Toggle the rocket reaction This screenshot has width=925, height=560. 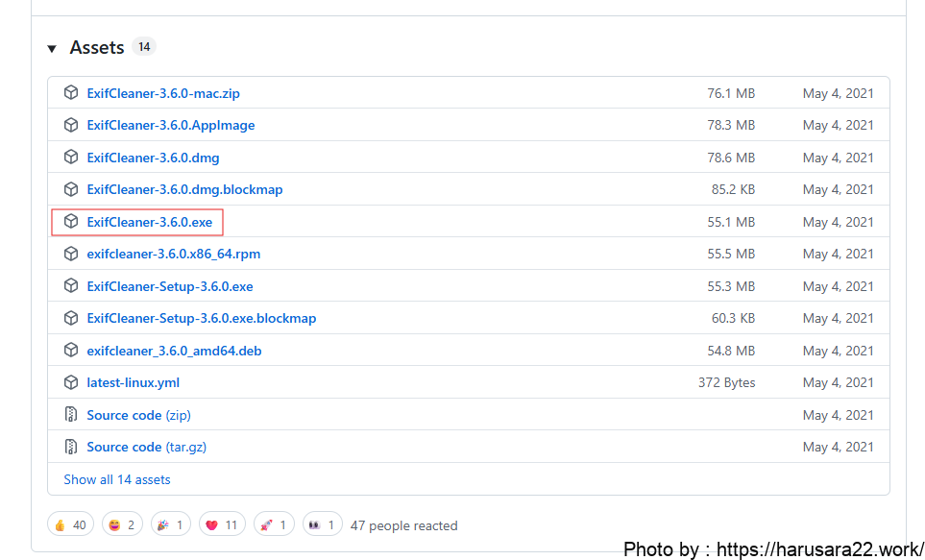[275, 525]
